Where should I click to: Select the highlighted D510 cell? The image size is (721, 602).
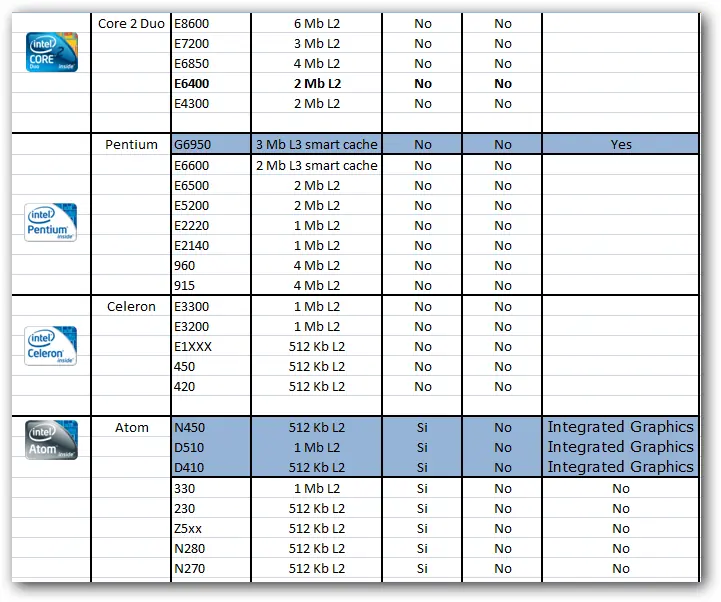pos(211,447)
